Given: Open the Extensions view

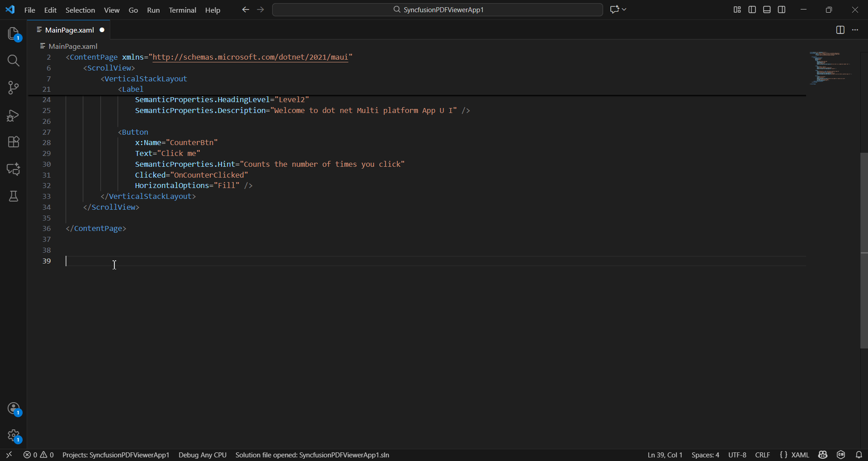Looking at the screenshot, I should pyautogui.click(x=13, y=142).
